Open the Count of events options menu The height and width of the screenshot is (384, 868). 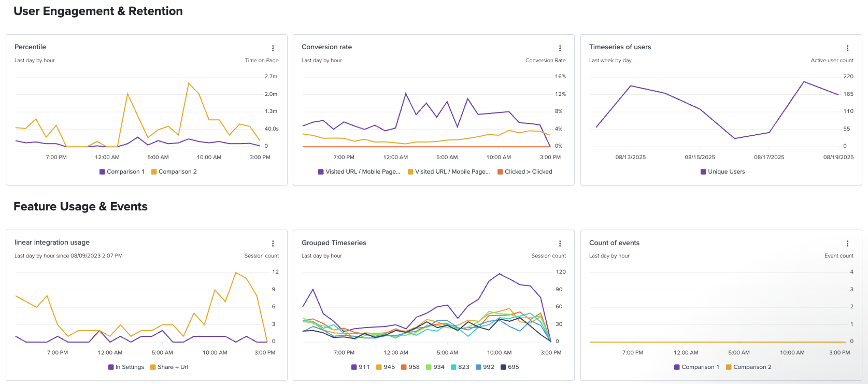coord(848,244)
